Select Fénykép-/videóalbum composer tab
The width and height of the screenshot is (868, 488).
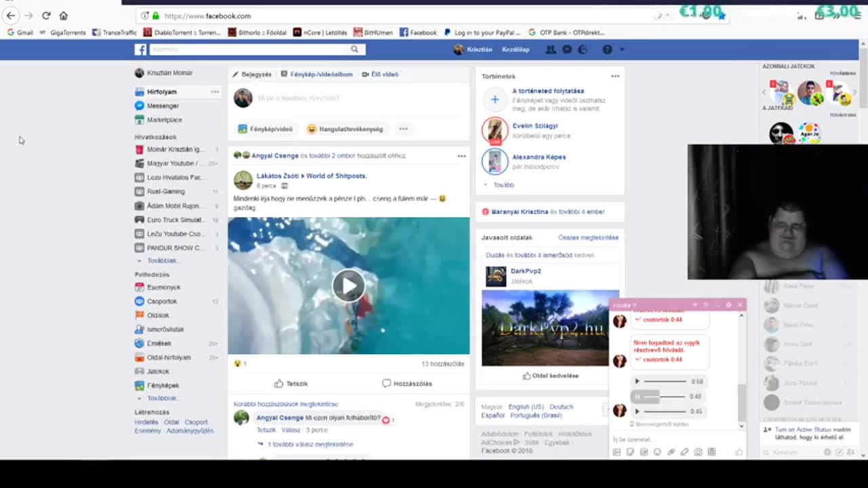pos(316,75)
